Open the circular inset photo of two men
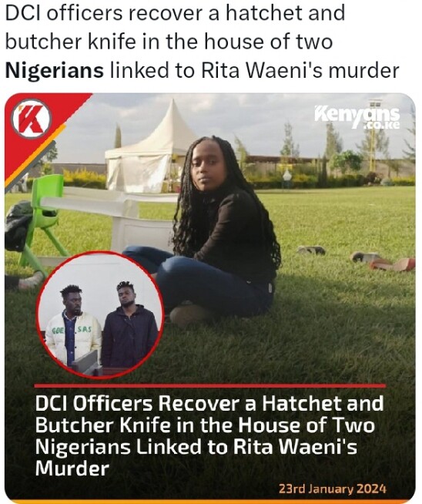 coord(100,314)
